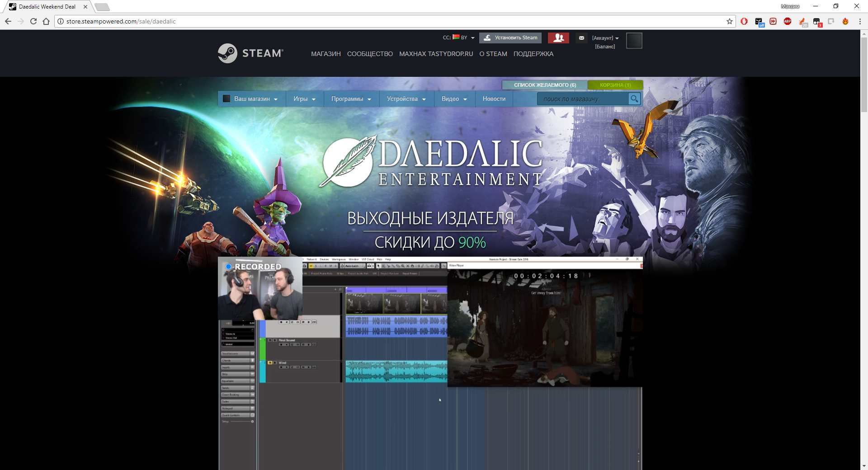Expand the Ваш магазин dropdown

pyautogui.click(x=252, y=99)
